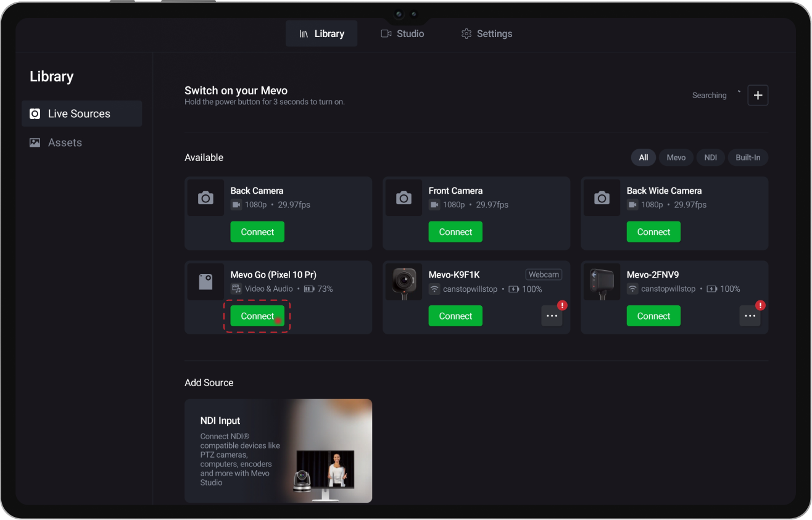This screenshot has width=812, height=520.
Task: Filter sources by Mevo
Action: (676, 157)
